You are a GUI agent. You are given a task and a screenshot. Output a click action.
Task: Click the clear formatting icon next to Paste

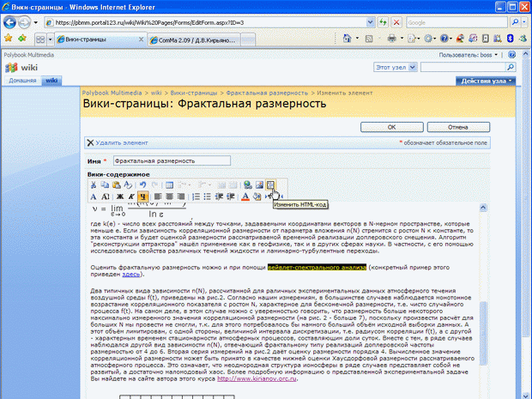pos(128,184)
